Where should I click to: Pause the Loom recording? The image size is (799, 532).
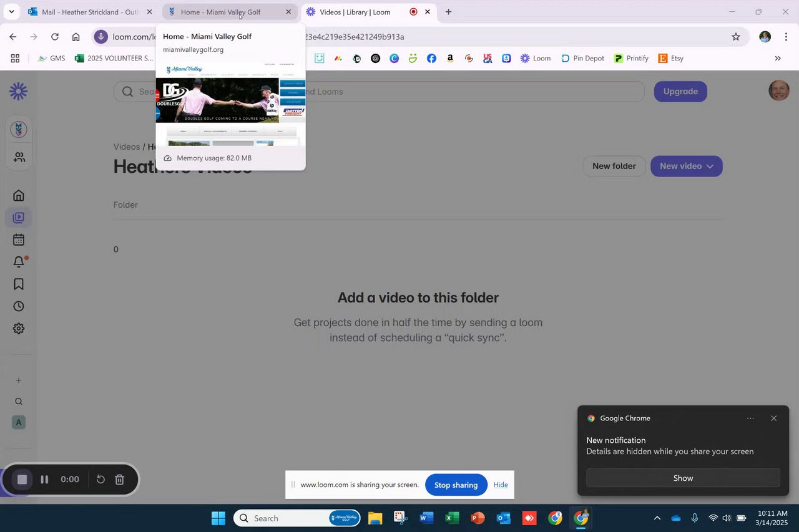point(44,480)
